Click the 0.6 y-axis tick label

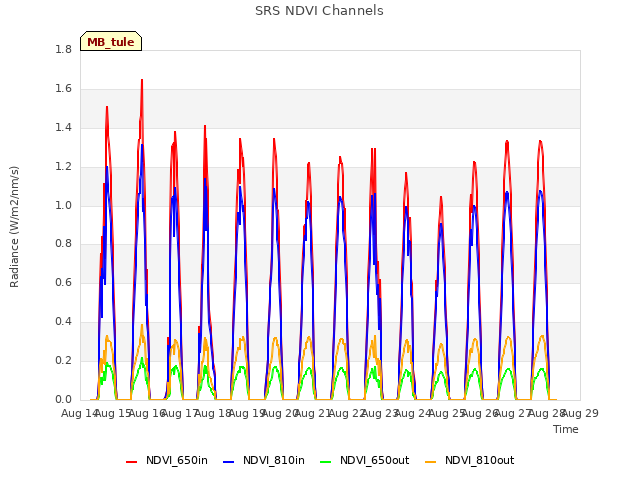tap(63, 282)
